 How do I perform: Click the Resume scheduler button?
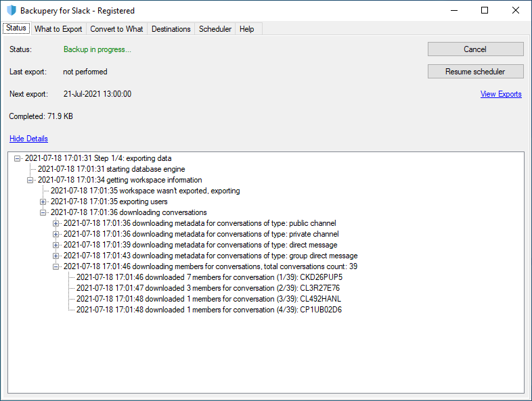(475, 72)
